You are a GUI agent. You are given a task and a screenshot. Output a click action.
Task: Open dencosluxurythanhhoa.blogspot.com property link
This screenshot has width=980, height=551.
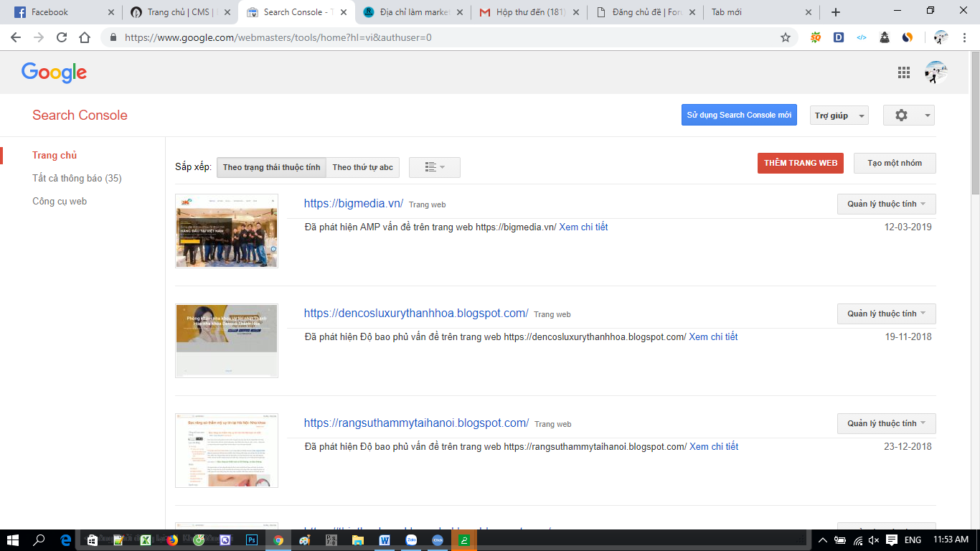click(416, 314)
